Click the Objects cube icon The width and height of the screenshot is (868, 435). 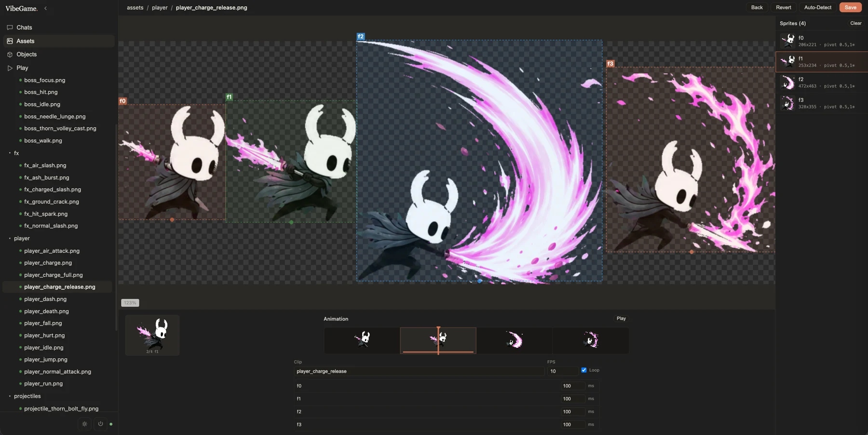(10, 54)
